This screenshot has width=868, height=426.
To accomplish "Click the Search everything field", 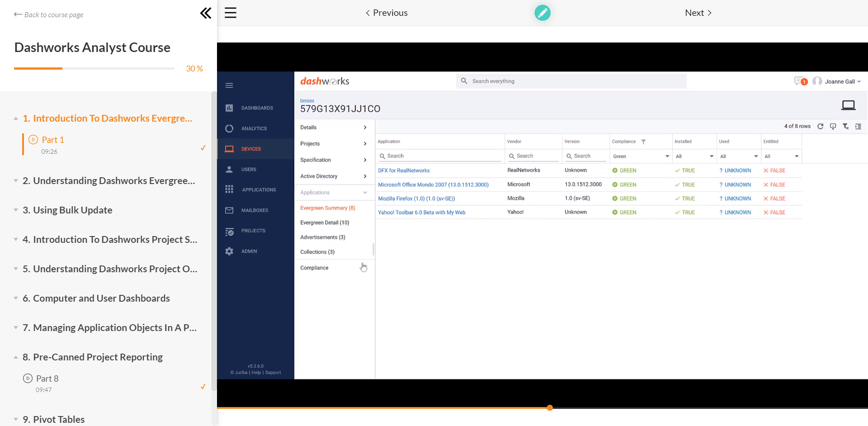I will pos(571,81).
